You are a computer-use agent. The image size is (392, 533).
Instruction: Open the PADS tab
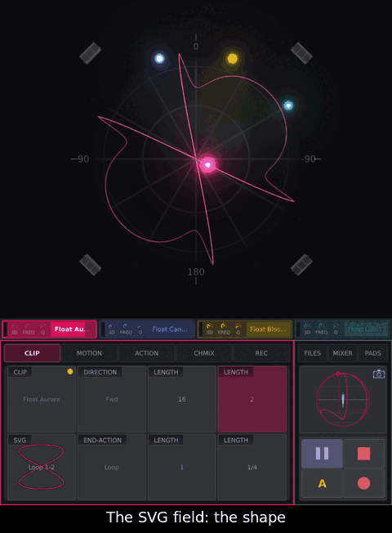click(372, 353)
